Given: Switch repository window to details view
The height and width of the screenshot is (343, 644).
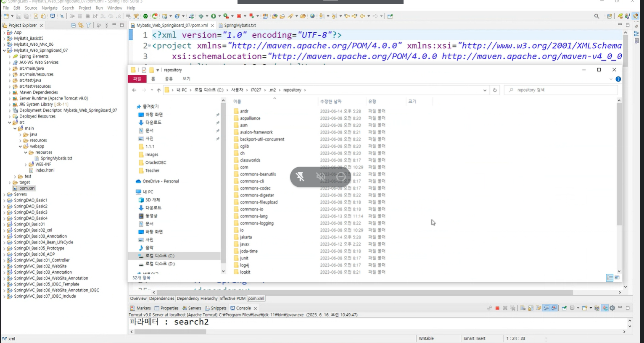Looking at the screenshot, I should point(610,278).
